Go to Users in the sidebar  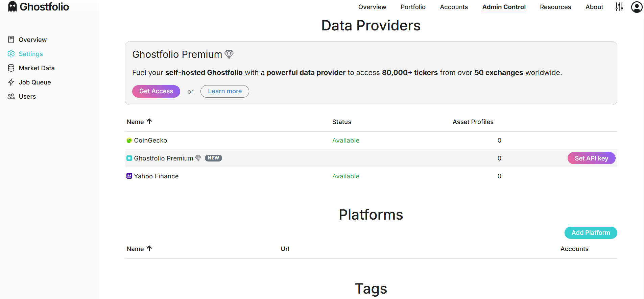point(27,97)
